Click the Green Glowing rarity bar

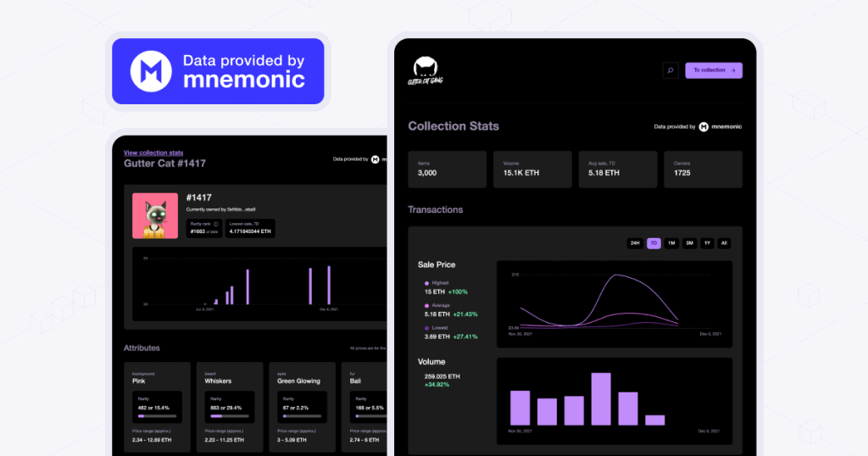point(303,416)
